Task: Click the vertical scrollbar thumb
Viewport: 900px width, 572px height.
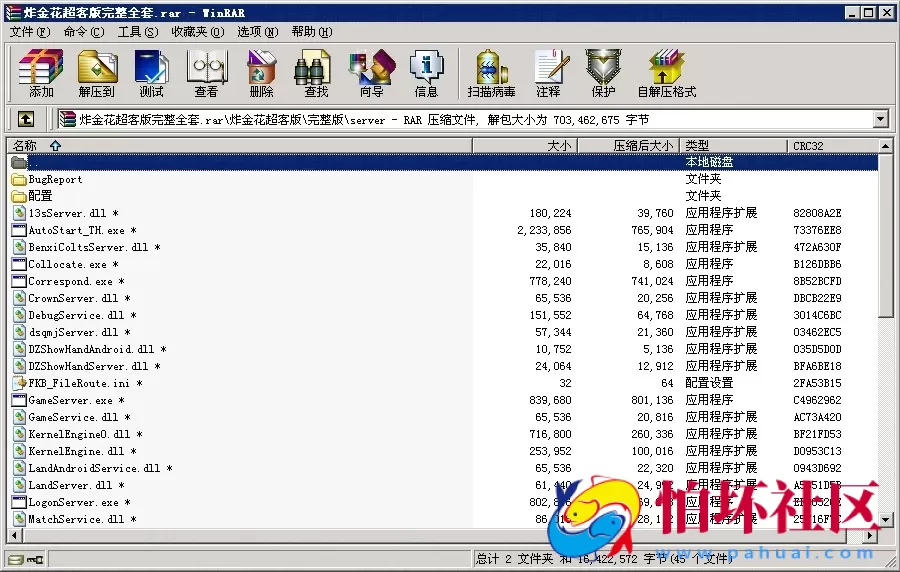Action: click(886, 235)
